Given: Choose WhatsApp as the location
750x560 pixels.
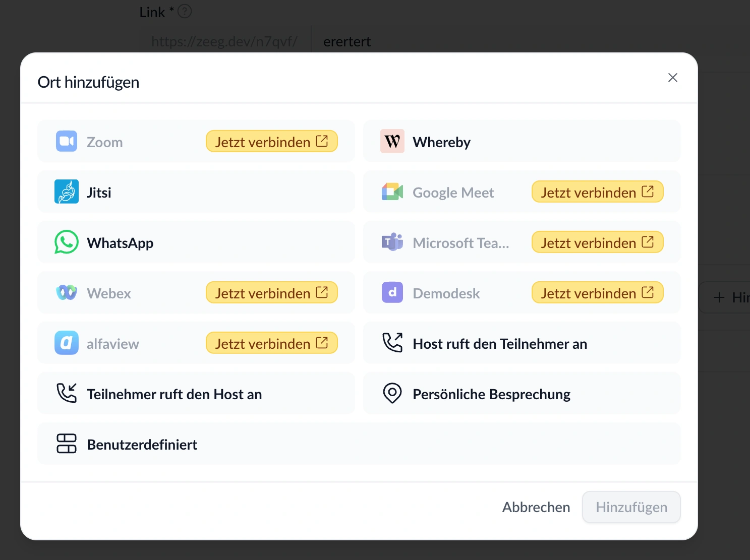Looking at the screenshot, I should tap(196, 242).
